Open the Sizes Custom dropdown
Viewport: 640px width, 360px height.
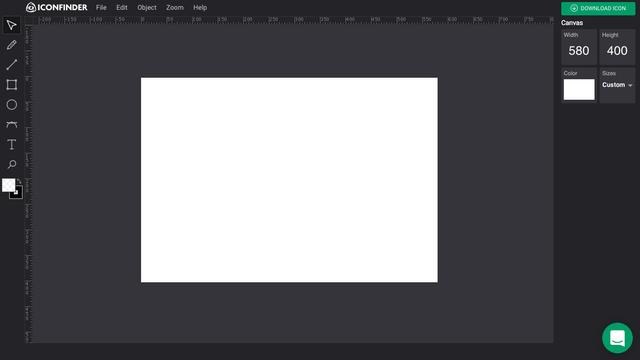click(x=617, y=85)
